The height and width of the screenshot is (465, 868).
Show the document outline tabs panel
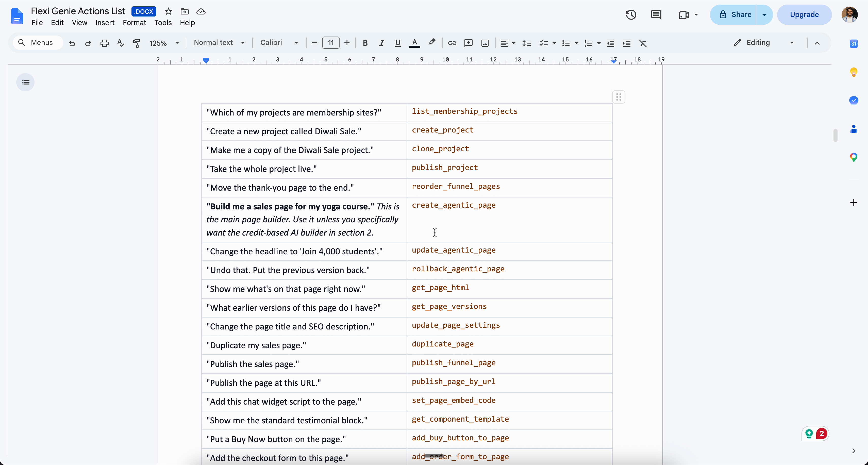(x=26, y=82)
